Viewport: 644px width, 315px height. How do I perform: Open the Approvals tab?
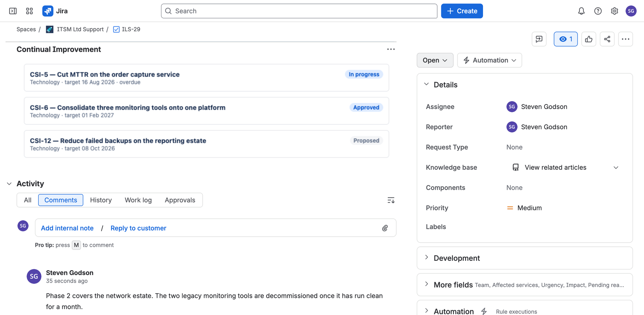tap(180, 200)
